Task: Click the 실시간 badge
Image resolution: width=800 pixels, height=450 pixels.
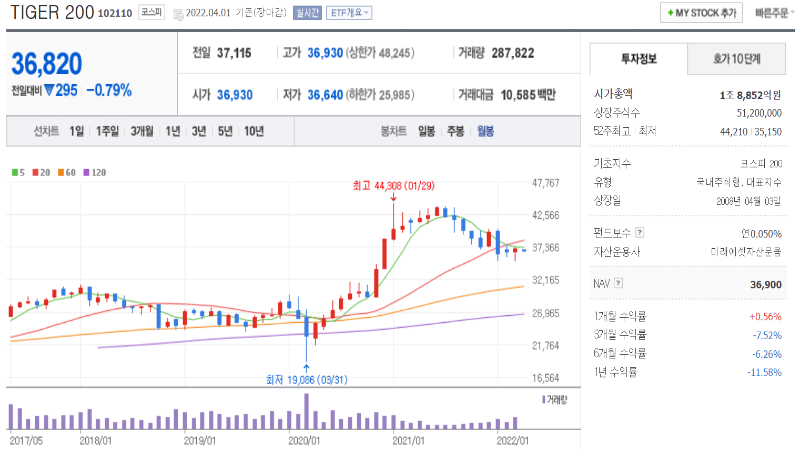Action: tap(307, 13)
